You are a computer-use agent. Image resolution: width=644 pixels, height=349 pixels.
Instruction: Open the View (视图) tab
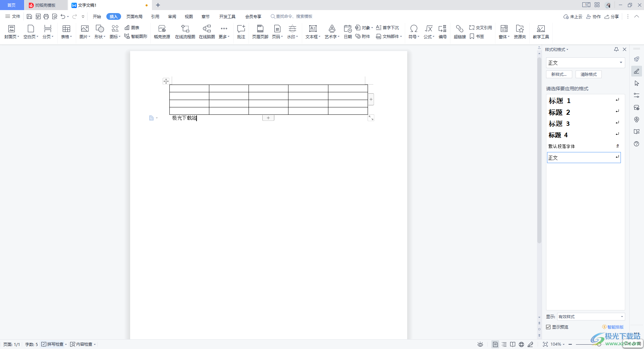pos(189,16)
